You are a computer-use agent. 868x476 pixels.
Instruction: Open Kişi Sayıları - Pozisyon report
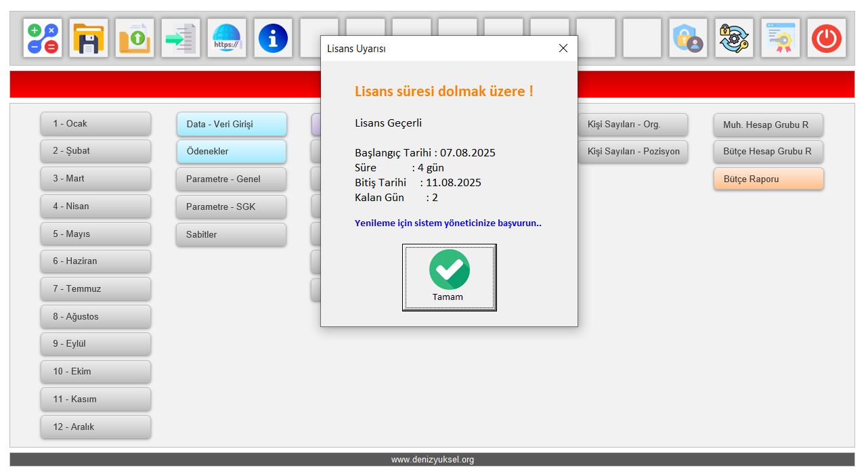(633, 152)
